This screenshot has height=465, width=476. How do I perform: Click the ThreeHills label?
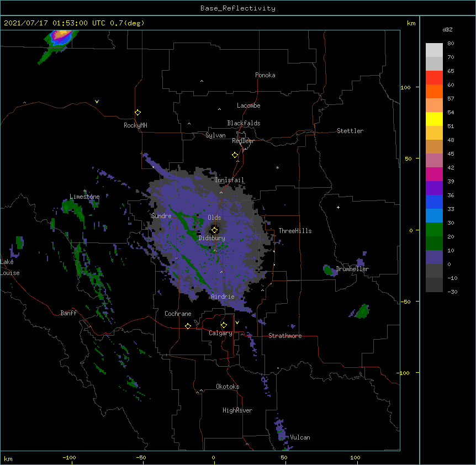pos(295,231)
